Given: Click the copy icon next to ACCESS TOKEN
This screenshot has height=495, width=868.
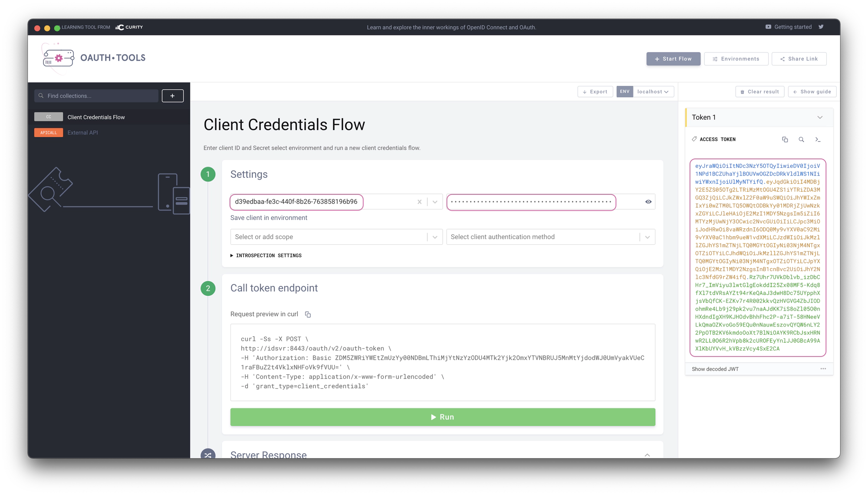Looking at the screenshot, I should coord(785,139).
